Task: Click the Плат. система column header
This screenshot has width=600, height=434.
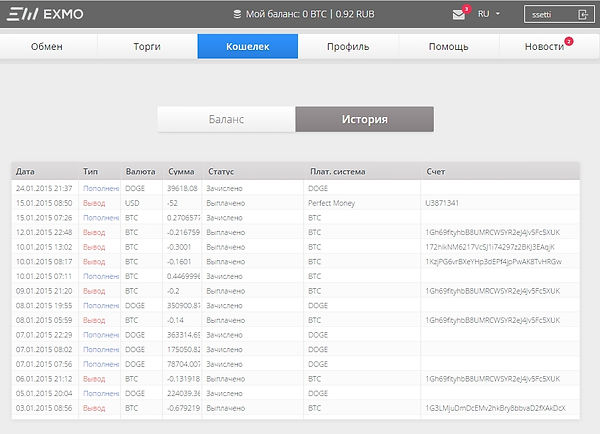Action: 338,171
